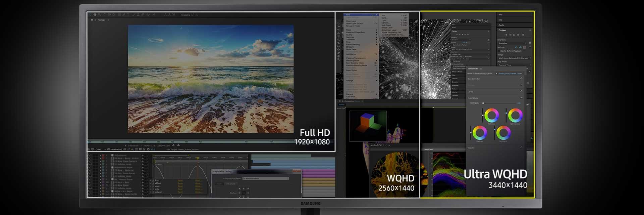The image size is (644, 215).
Task: Reset the Preview shortcut with the reset icon
Action: point(530,43)
